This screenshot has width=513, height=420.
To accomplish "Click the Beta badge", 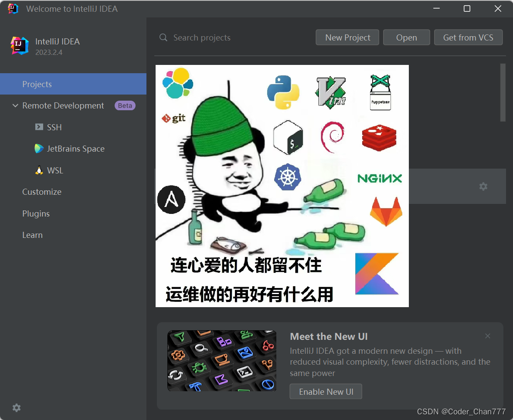I will click(x=125, y=106).
